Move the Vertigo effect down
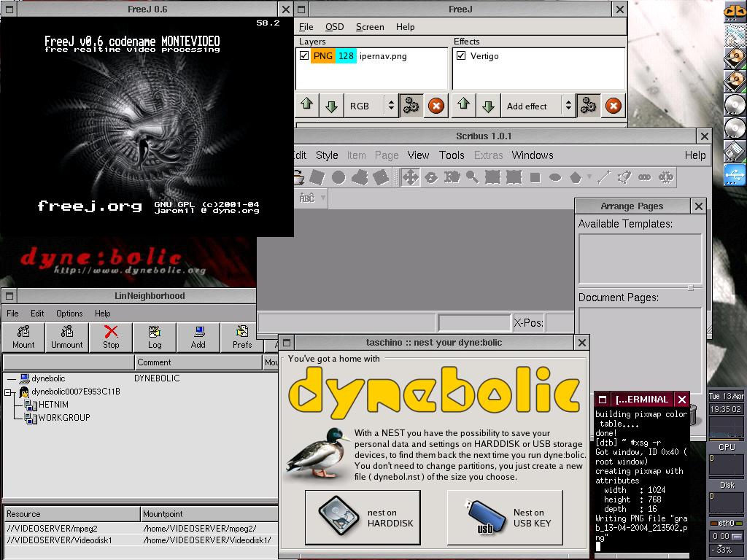Viewport: 747px width, 560px height. pos(488,106)
